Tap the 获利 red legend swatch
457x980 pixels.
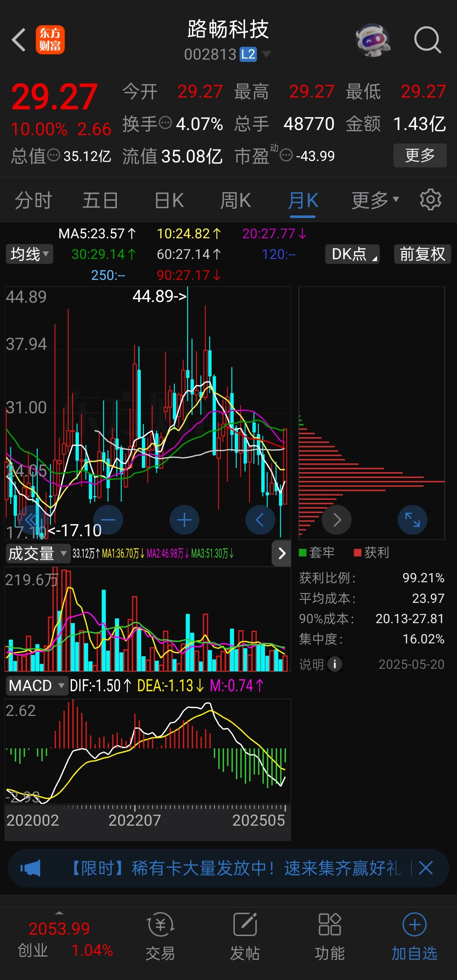pyautogui.click(x=357, y=552)
